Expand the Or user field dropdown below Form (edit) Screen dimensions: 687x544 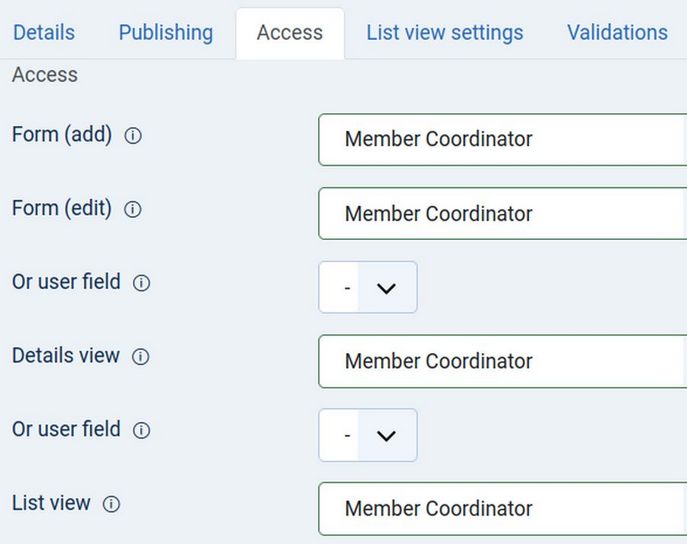(368, 288)
